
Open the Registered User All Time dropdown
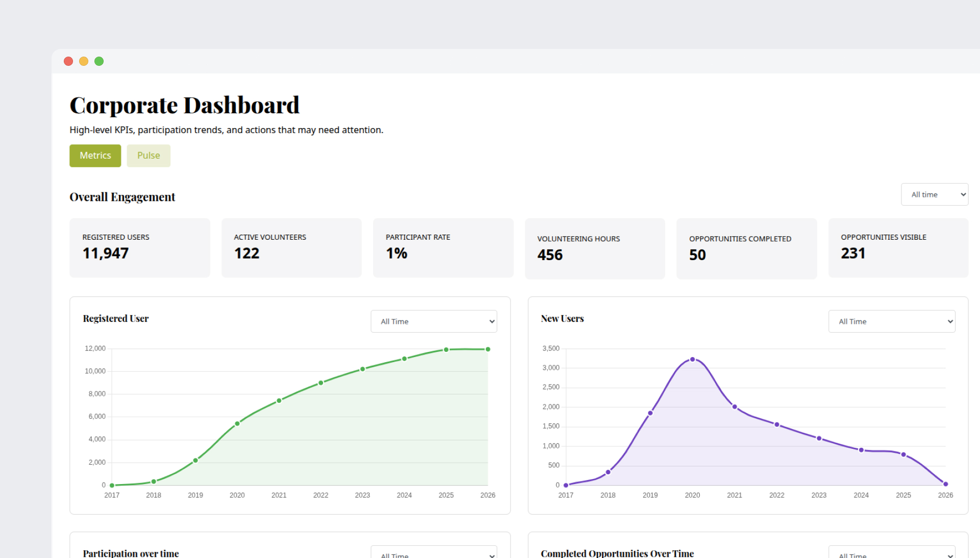[433, 321]
